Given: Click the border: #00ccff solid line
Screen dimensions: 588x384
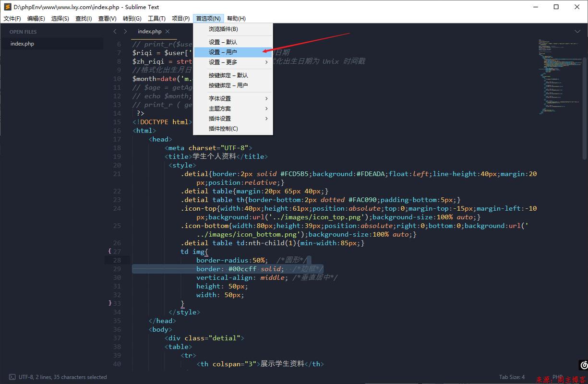Looking at the screenshot, I should click(x=260, y=269).
